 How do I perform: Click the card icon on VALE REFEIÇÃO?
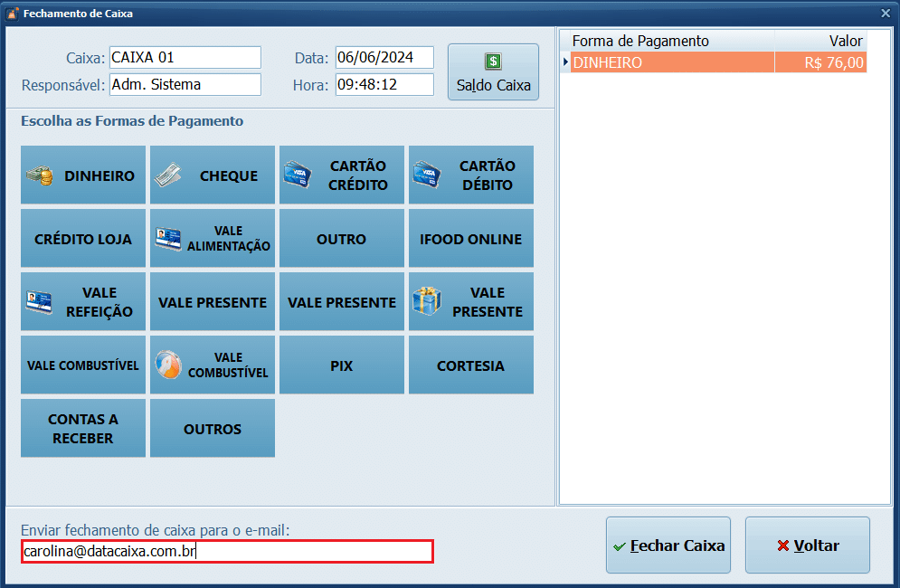(x=39, y=301)
